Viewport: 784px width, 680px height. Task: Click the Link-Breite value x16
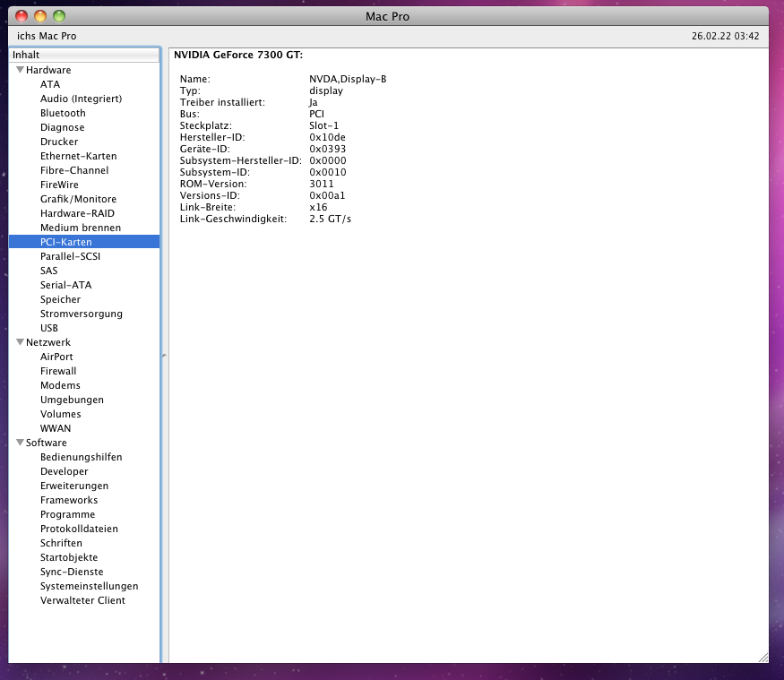pos(318,207)
